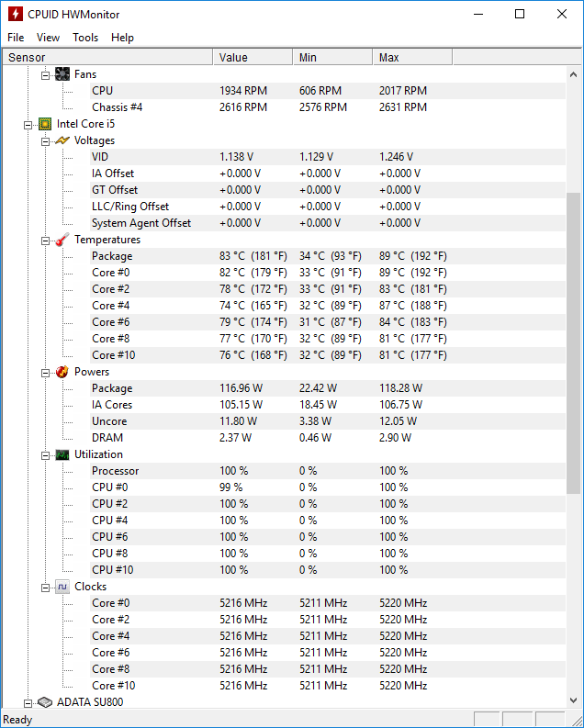The width and height of the screenshot is (584, 728).
Task: Select the DRAM power row
Action: pos(328,438)
